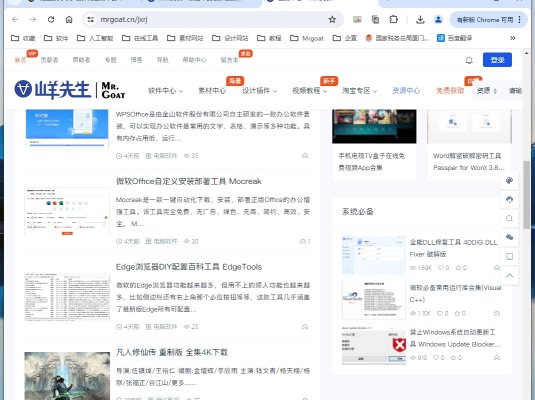
Task: Click 电脑软件 category under EdgeTools article
Action: coord(162,327)
